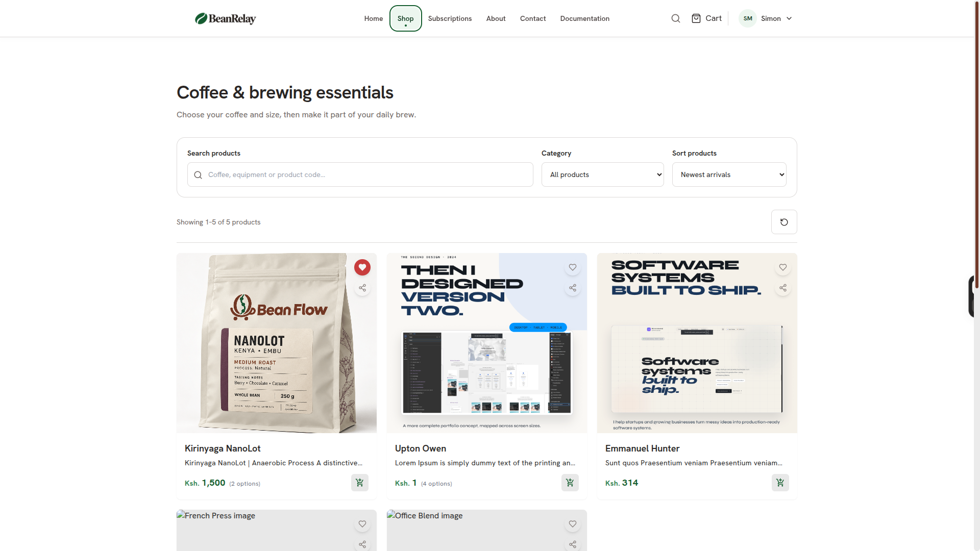The height and width of the screenshot is (551, 980).
Task: Share the Emmanuel Hunter product
Action: coord(783,288)
